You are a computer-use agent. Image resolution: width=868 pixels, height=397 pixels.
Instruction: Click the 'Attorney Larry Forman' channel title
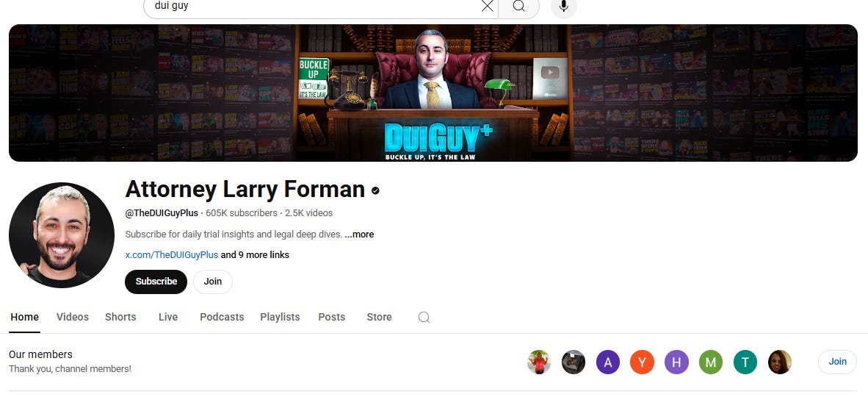point(245,190)
